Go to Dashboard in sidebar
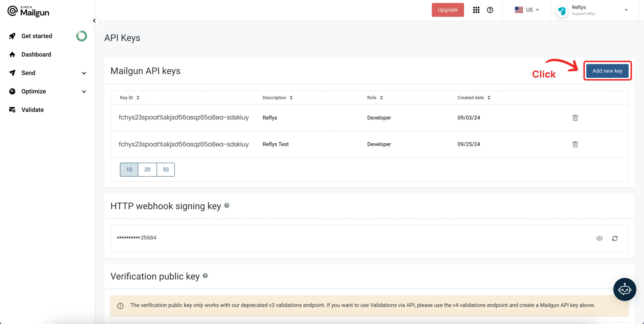644x324 pixels. (36, 54)
